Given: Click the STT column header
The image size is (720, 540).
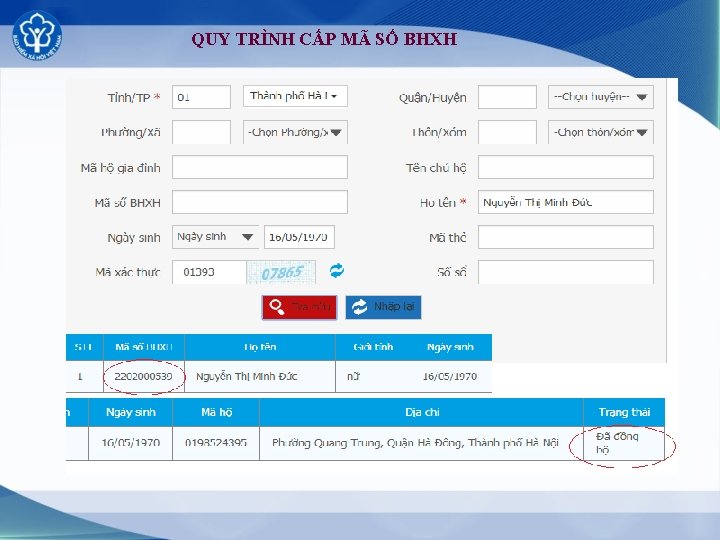Looking at the screenshot, I should [x=83, y=347].
